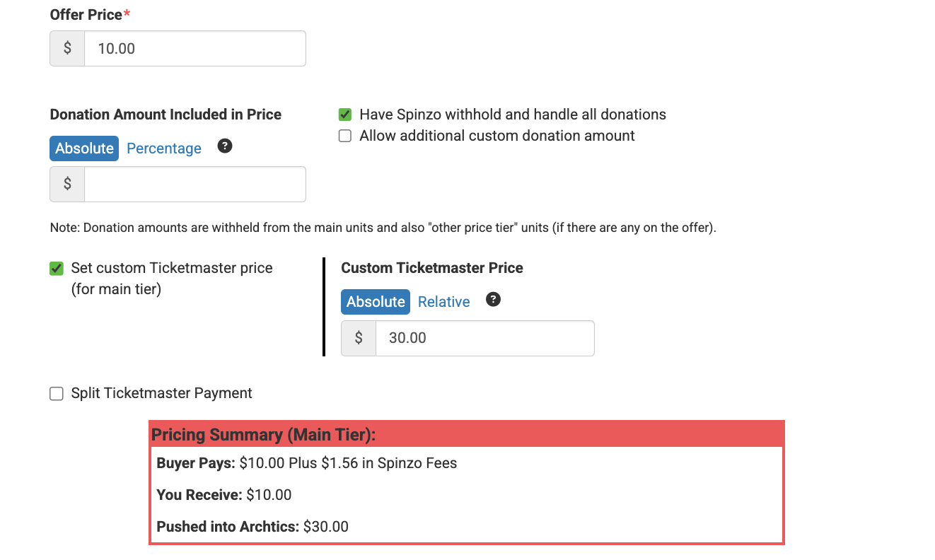Enable Split Ticketmaster Payment checkbox
935x560 pixels.
point(57,394)
